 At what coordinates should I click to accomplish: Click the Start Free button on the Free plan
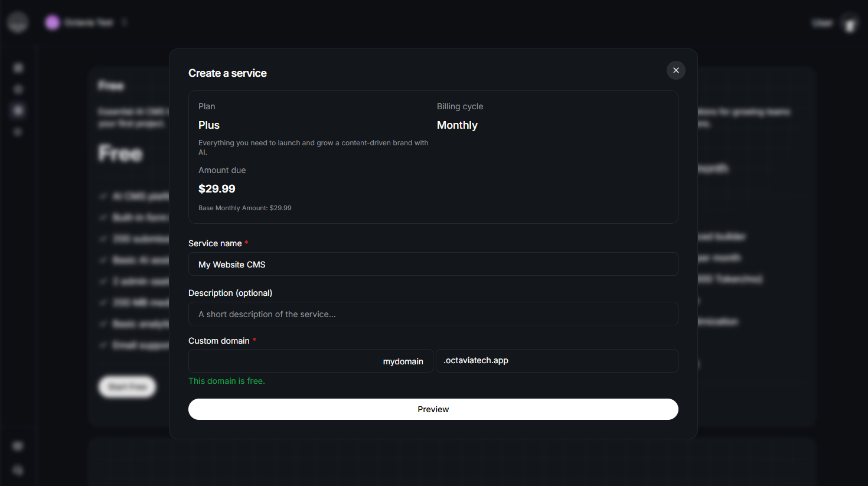pos(127,387)
